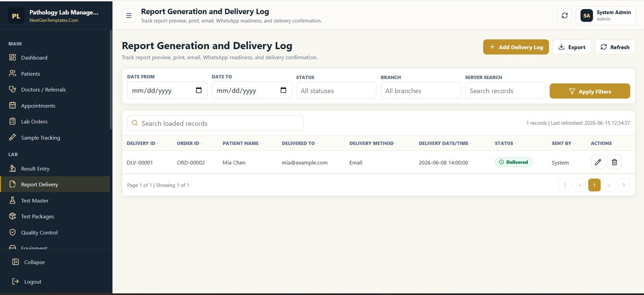Viewport: 644px width, 295px height.
Task: Sort by Delivery Date/Time column
Action: (x=445, y=143)
